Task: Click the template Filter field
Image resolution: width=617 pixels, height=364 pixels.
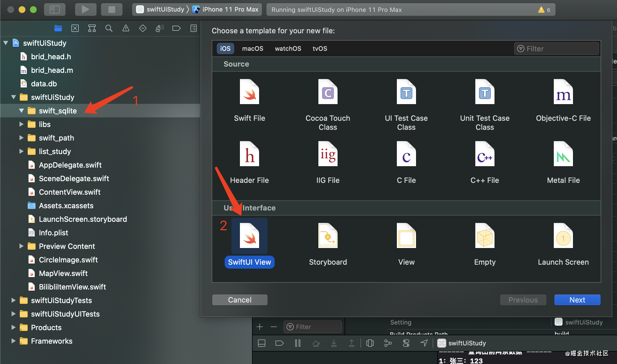Action: (556, 49)
